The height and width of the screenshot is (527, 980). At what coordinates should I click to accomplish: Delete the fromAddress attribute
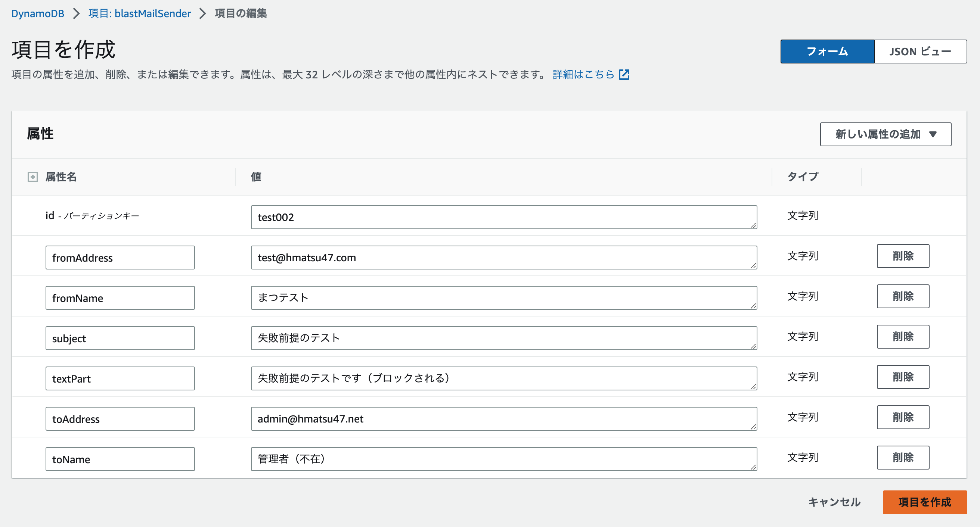pos(903,256)
